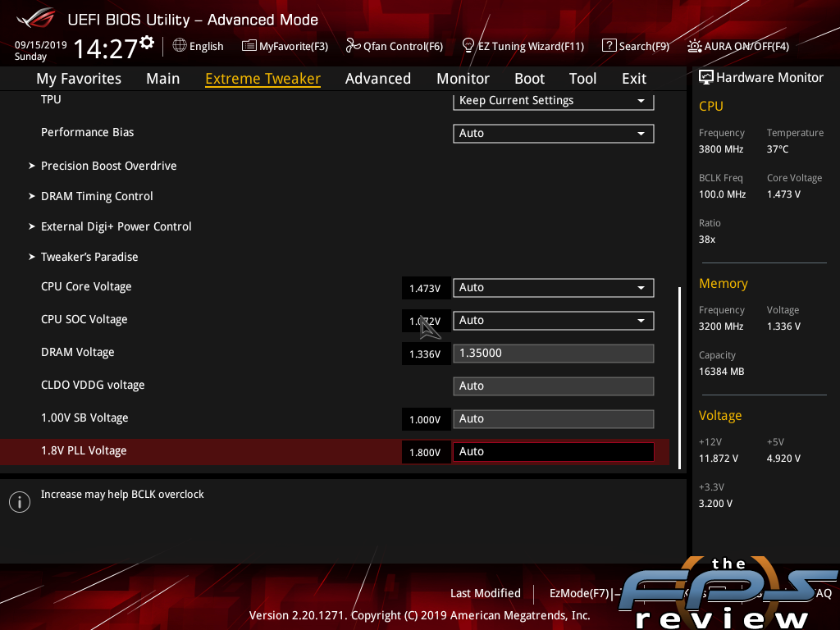
Task: Click the CLDO VDDG voltage label
Action: tap(93, 386)
